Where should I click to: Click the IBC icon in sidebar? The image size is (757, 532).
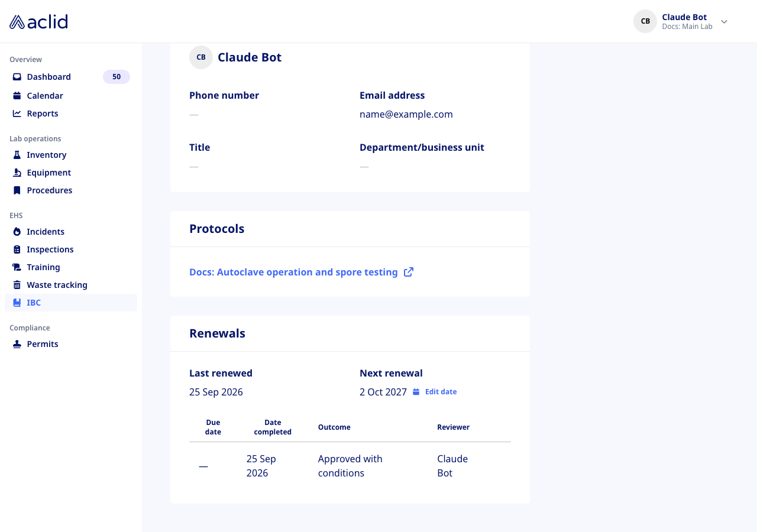point(17,303)
